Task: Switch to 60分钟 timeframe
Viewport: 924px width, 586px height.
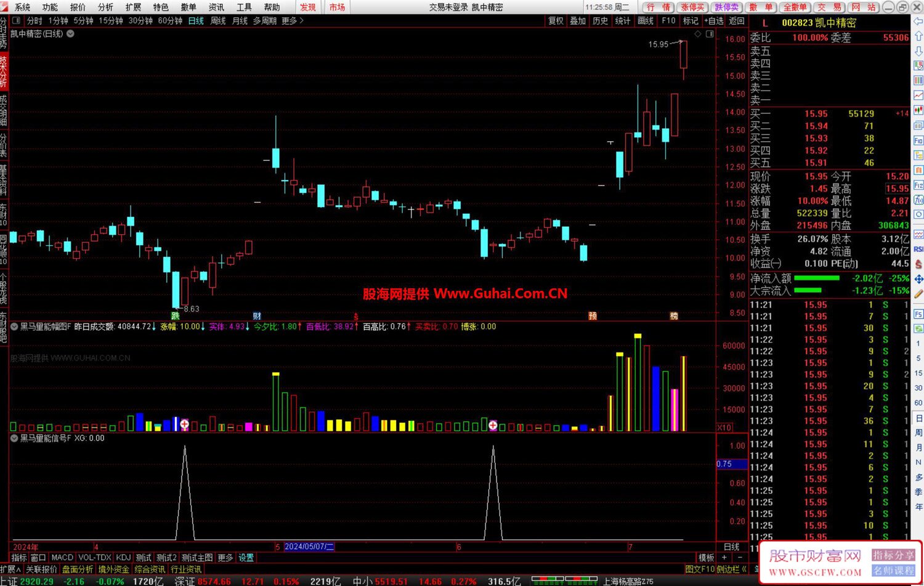Action: pyautogui.click(x=171, y=21)
